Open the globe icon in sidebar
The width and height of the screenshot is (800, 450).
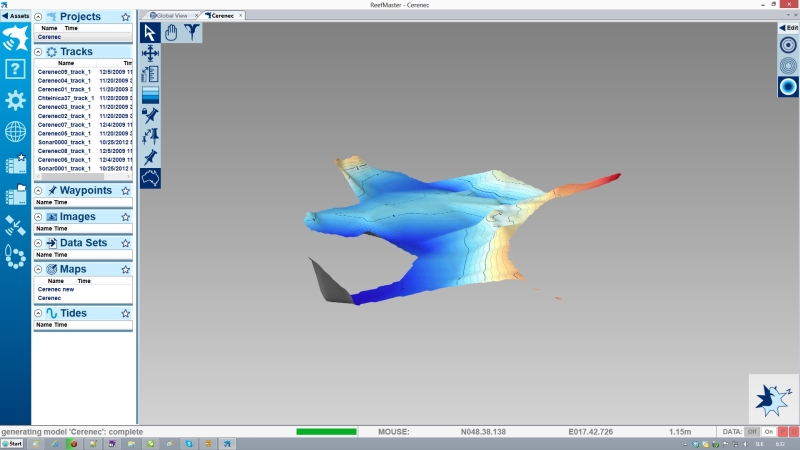coord(15,132)
